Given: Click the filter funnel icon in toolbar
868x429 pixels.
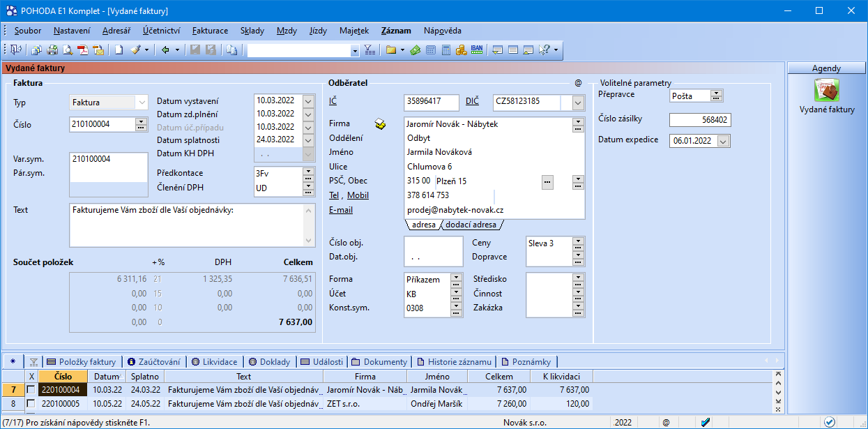Looking at the screenshot, I should tap(370, 50).
